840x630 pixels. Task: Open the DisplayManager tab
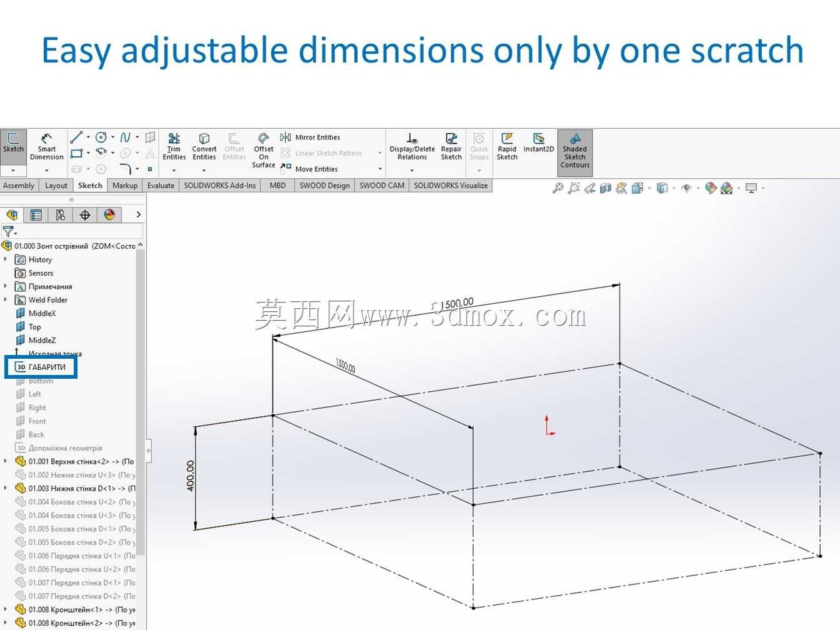point(109,215)
